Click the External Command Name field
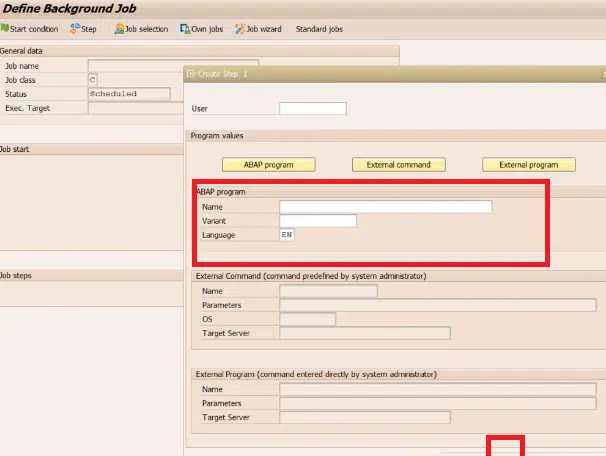606x456 pixels. tap(329, 291)
